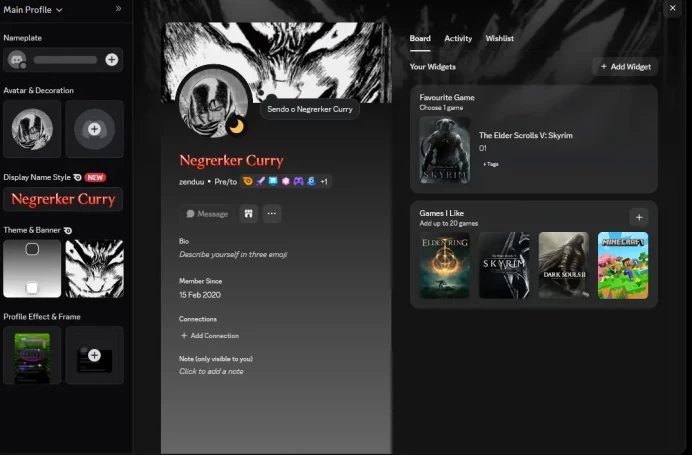Close the profile editor with X

coord(672,8)
